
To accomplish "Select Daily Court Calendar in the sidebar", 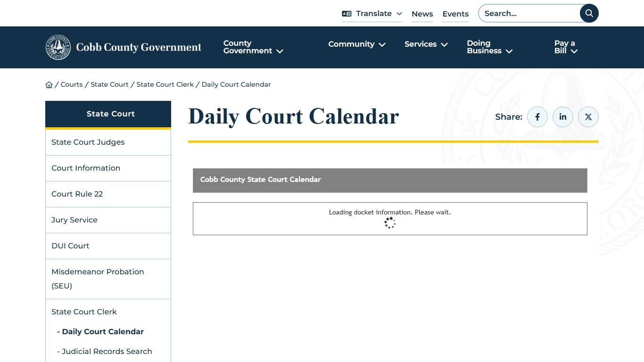I will pos(100,331).
